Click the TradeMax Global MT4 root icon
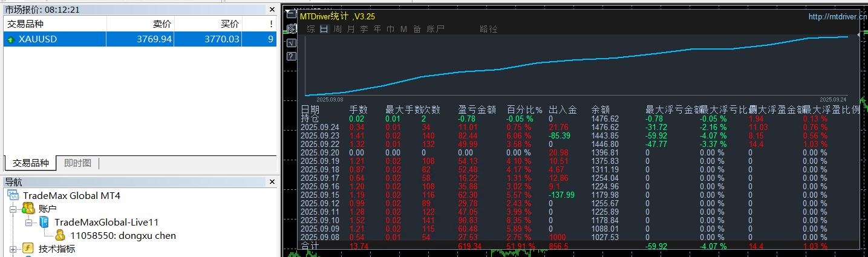Image resolution: width=868 pixels, height=257 pixels. (x=14, y=195)
